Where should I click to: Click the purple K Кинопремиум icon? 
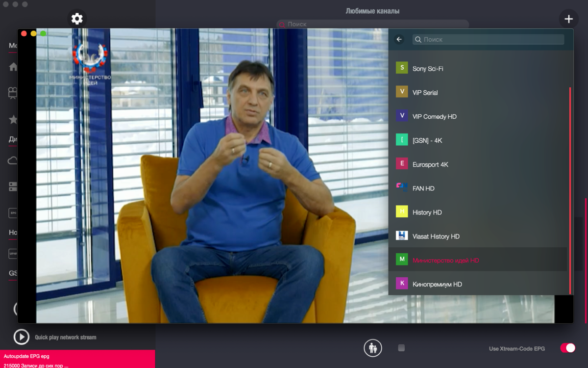tap(402, 283)
